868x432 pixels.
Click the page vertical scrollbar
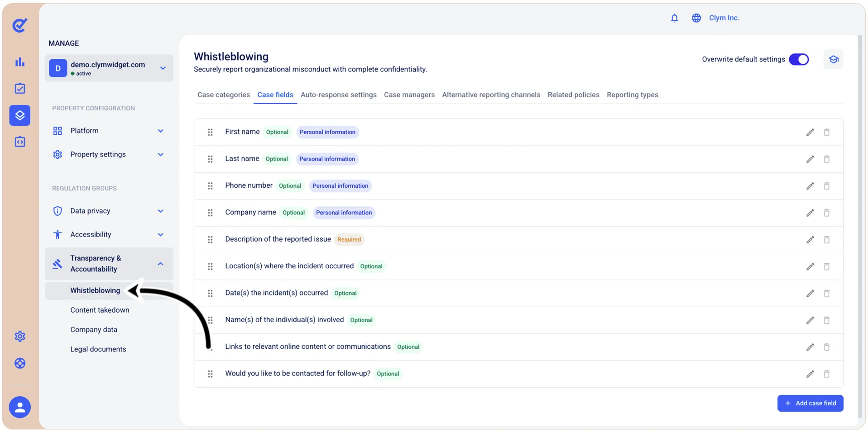tap(860, 226)
